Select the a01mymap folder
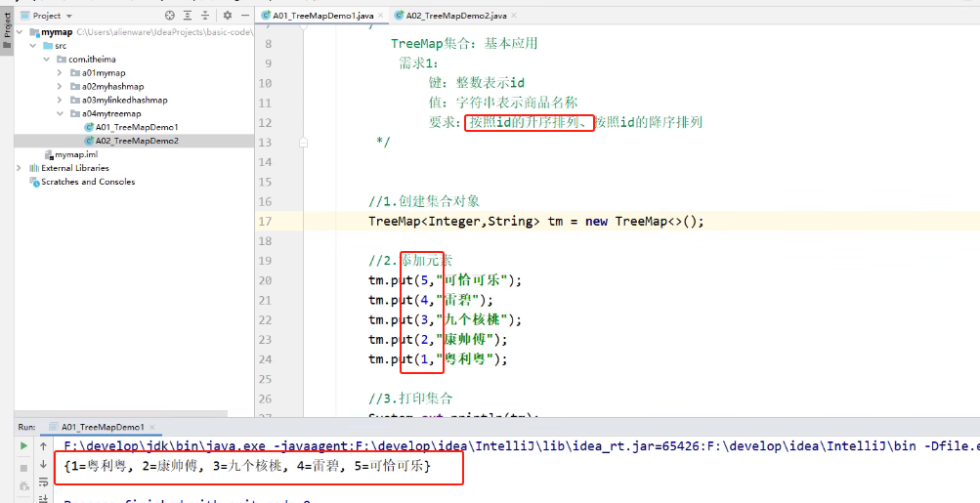 tap(98, 73)
